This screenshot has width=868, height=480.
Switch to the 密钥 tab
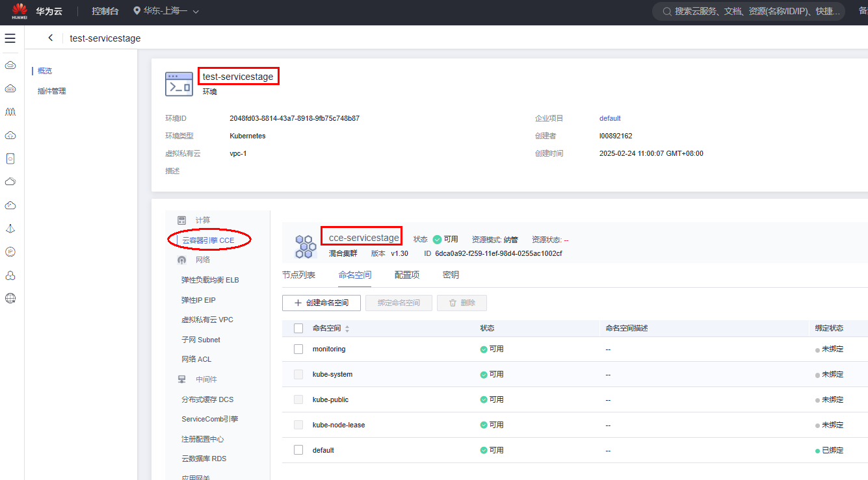tap(451, 275)
